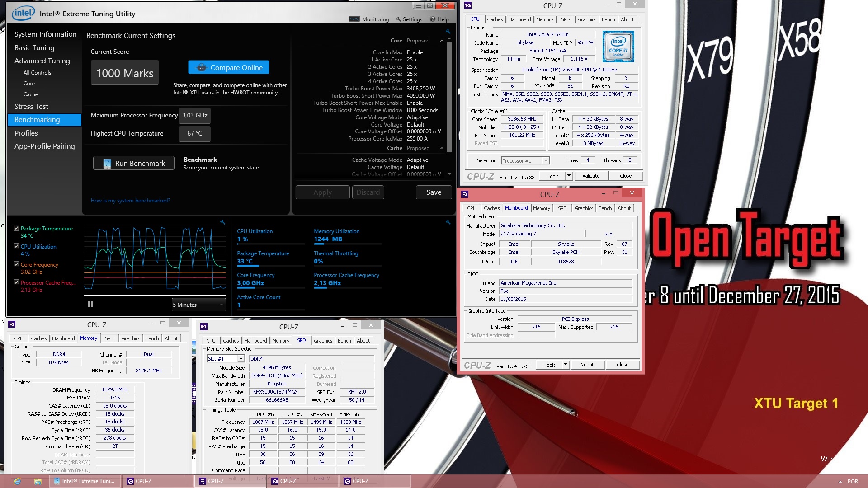The image size is (868, 488).
Task: Open System Information in XTU sidebar
Action: point(45,34)
